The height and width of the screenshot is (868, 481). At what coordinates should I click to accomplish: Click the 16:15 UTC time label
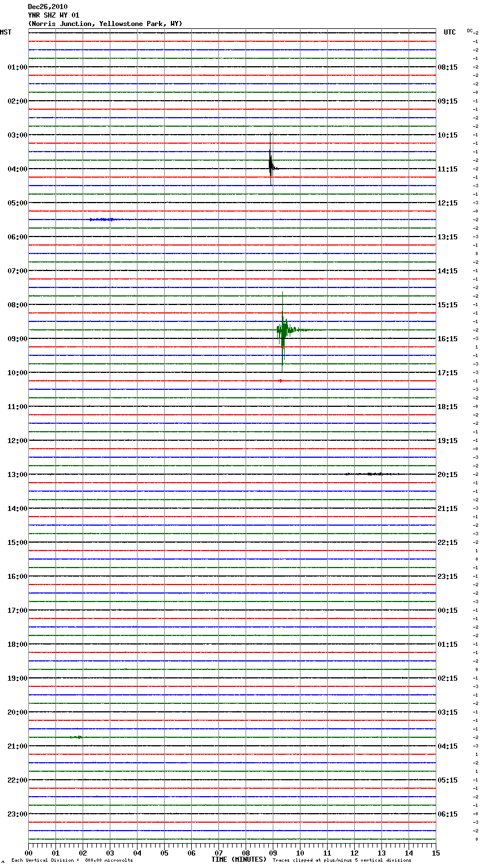coord(448,339)
